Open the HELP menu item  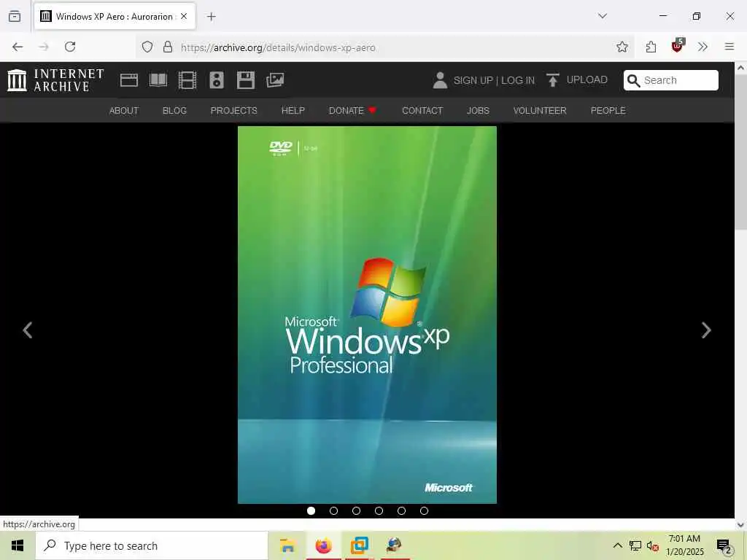tap(293, 111)
